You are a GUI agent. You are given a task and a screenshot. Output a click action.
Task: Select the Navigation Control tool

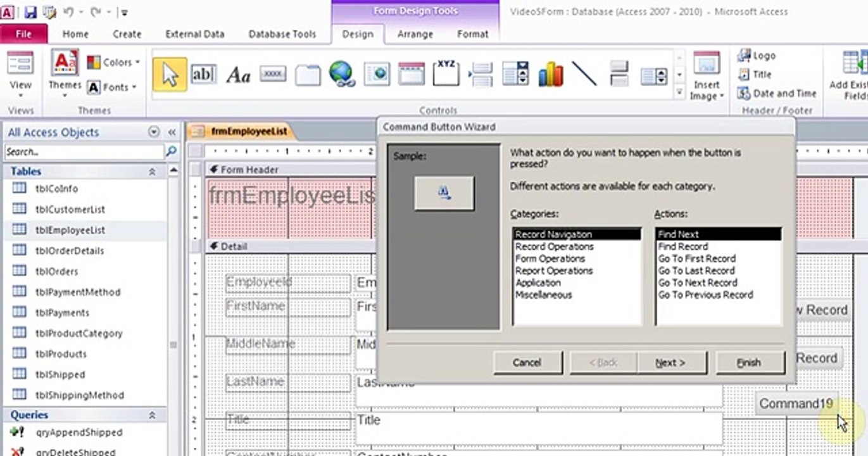tap(412, 74)
